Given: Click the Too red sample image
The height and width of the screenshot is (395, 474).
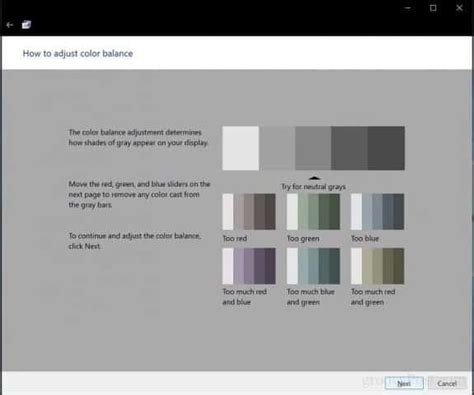Looking at the screenshot, I should point(249,212).
